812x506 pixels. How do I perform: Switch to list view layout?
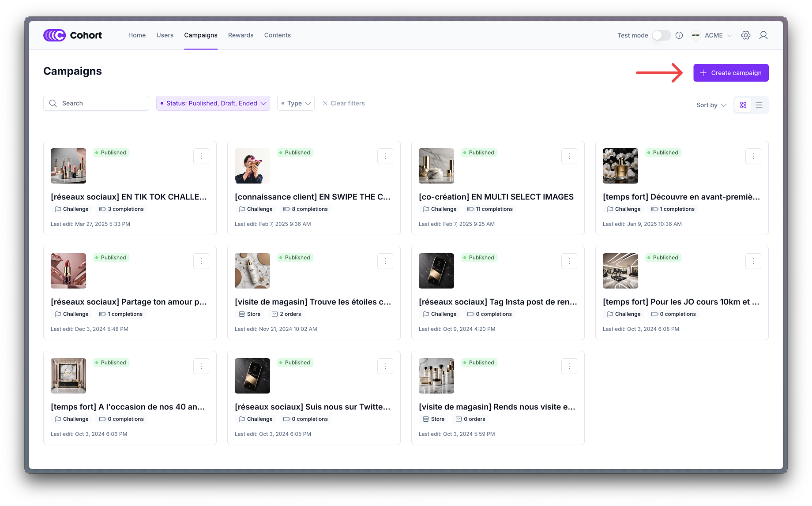(759, 105)
